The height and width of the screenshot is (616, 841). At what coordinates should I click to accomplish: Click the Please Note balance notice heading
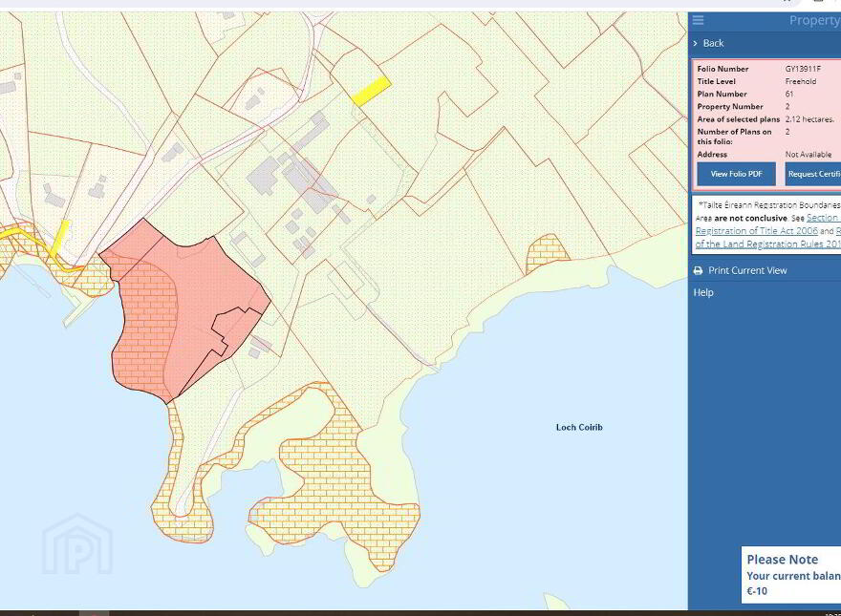pyautogui.click(x=783, y=560)
